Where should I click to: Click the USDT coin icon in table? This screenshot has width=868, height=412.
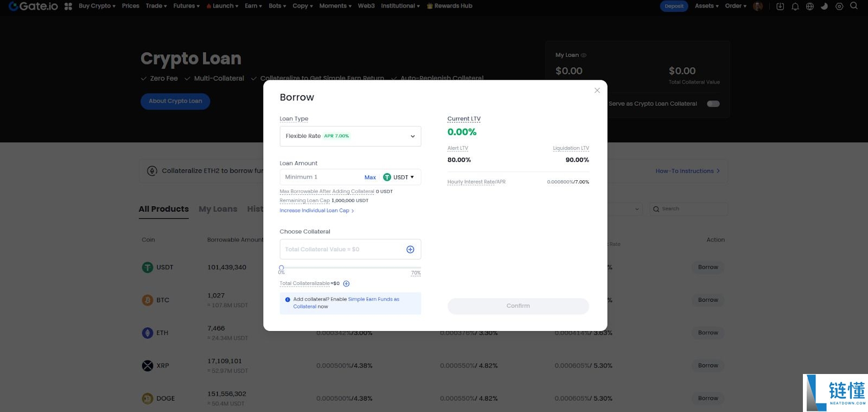pos(148,267)
